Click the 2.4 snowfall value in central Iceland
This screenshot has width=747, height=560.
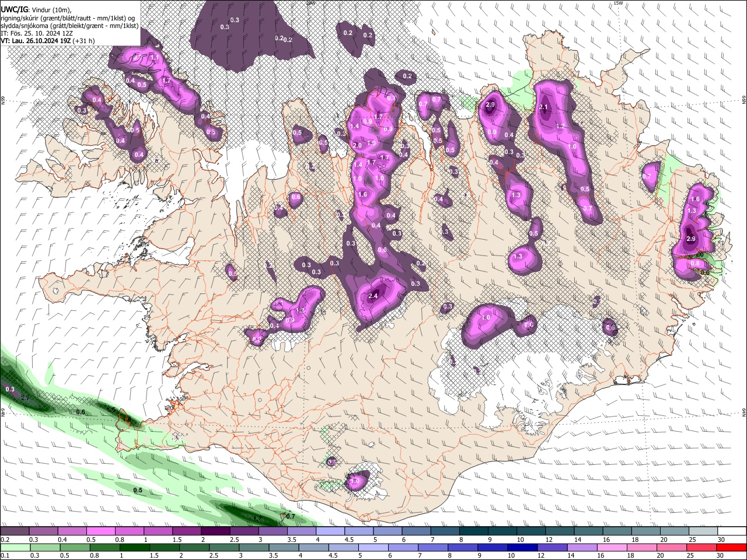pos(373,296)
